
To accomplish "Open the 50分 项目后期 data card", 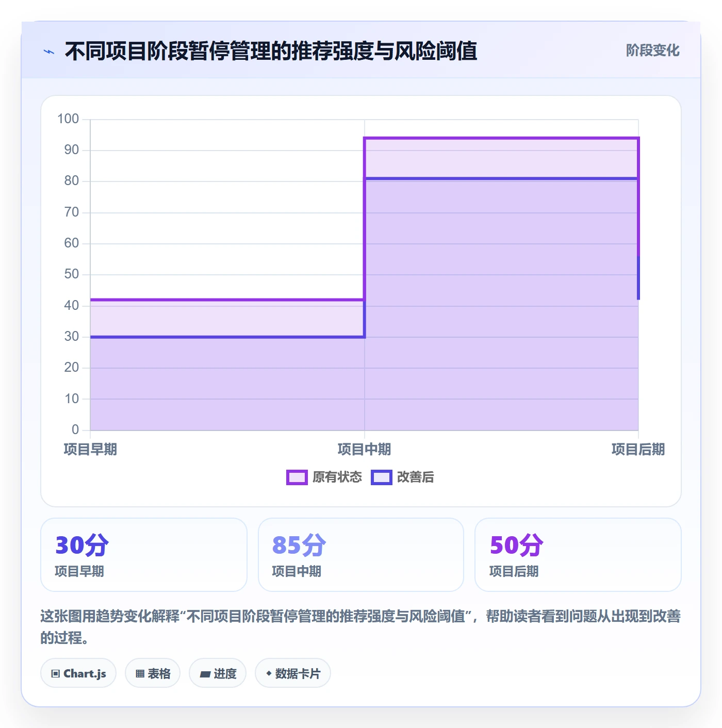I will (578, 555).
